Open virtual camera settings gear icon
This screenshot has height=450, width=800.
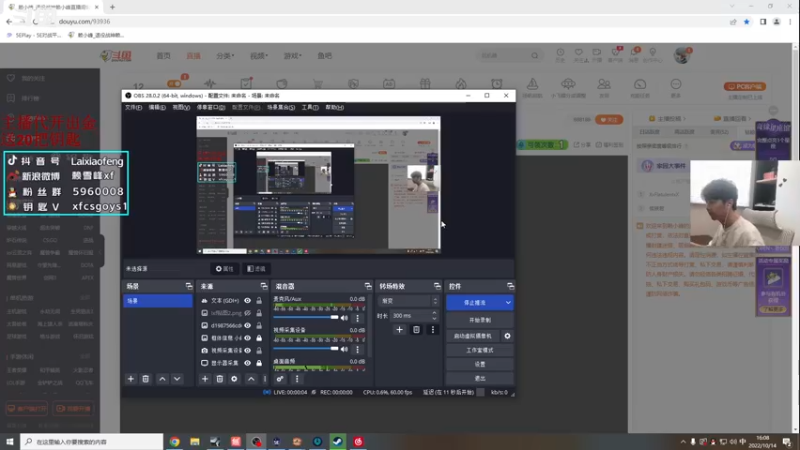tap(507, 336)
